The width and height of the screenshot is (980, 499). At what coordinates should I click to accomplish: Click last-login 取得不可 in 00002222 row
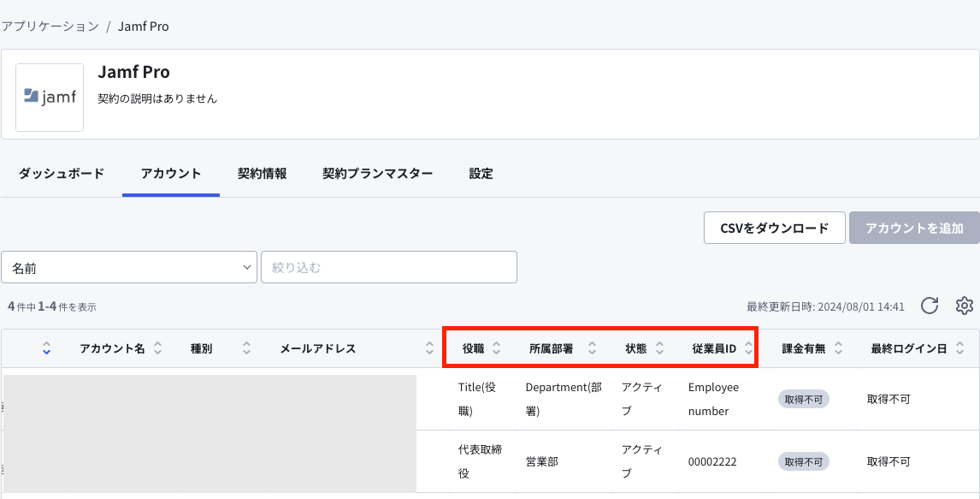tap(888, 461)
